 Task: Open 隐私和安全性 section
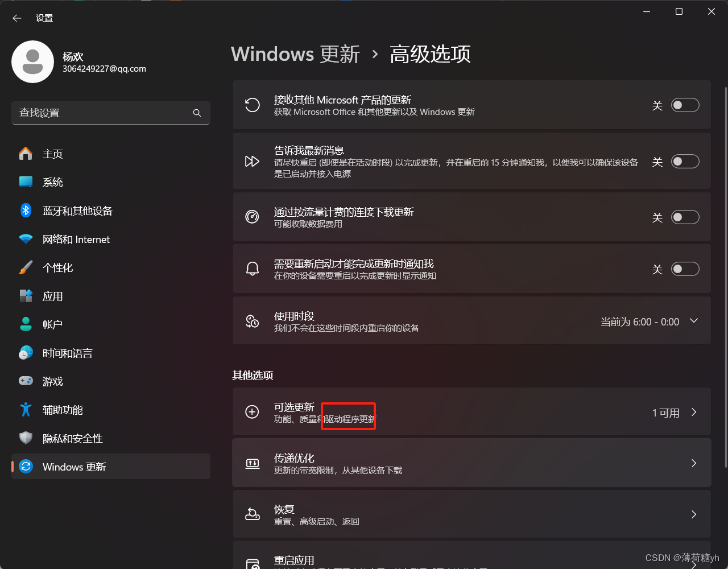pyautogui.click(x=111, y=438)
